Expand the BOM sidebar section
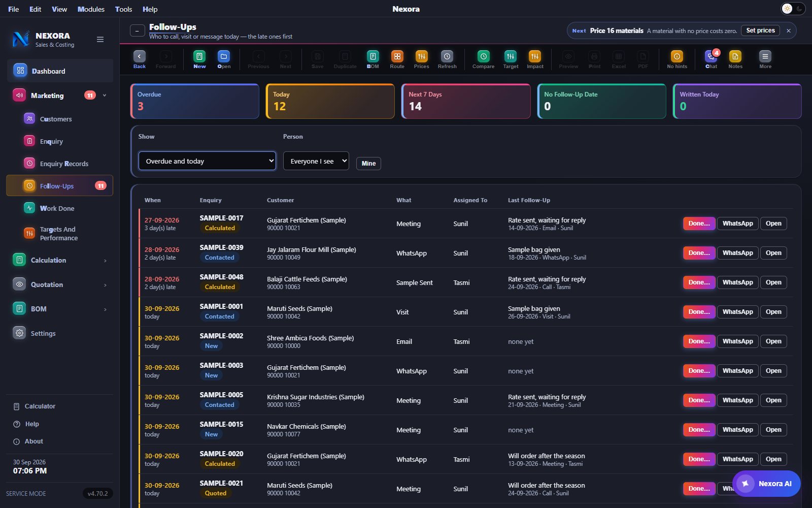This screenshot has height=508, width=812. point(59,309)
